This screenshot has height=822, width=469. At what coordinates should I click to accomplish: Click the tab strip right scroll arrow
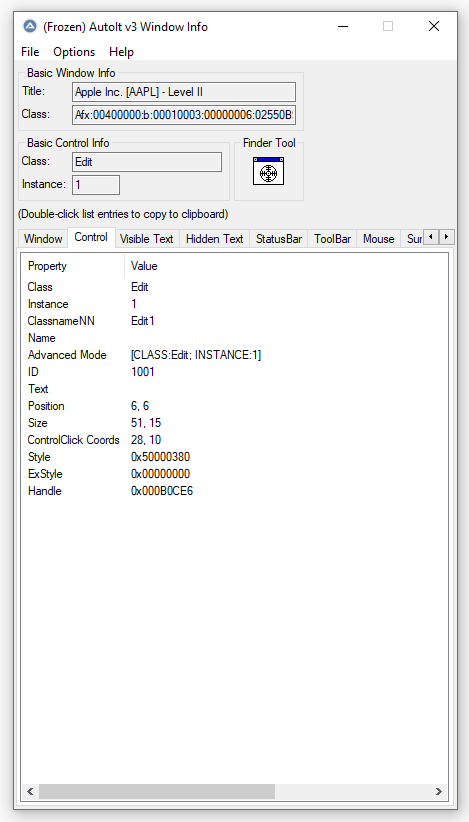point(446,237)
